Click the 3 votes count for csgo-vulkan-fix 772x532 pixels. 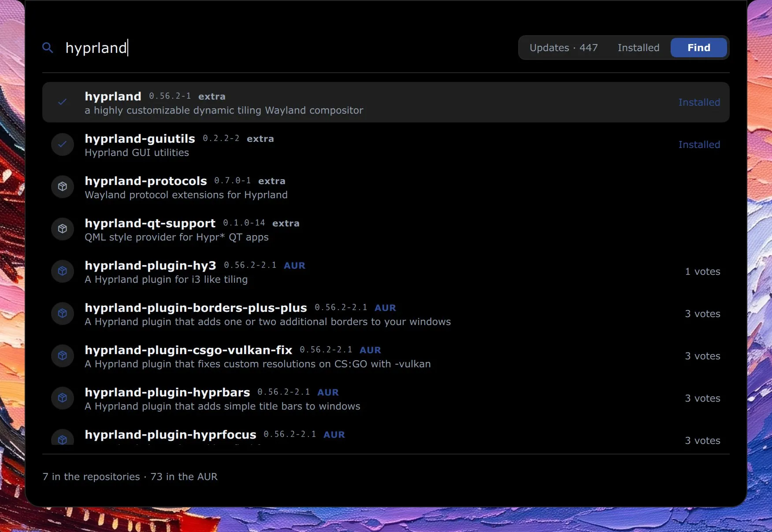702,356
